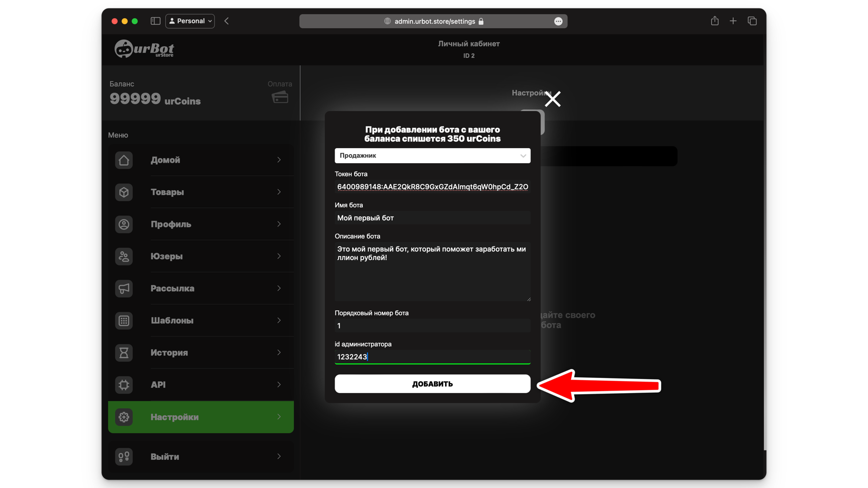The height and width of the screenshot is (488, 868).
Task: Click the Товары box icon
Action: click(x=124, y=192)
